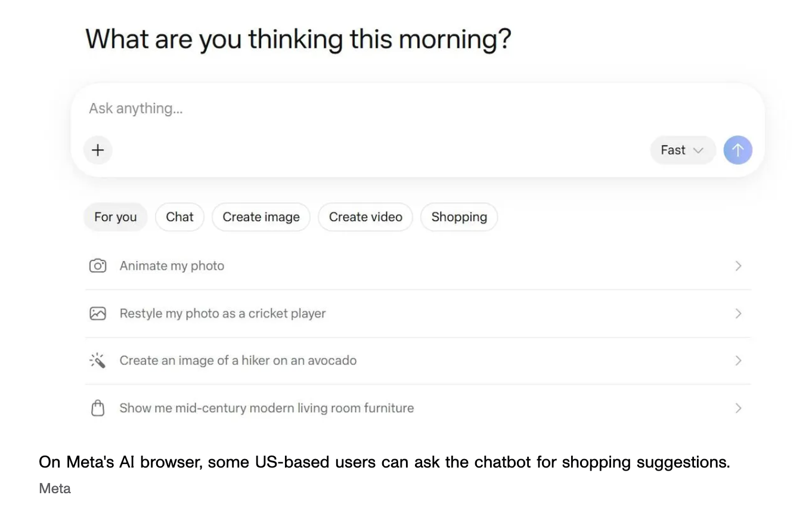Select the For you tab
The width and height of the screenshot is (812, 526).
[x=115, y=217]
